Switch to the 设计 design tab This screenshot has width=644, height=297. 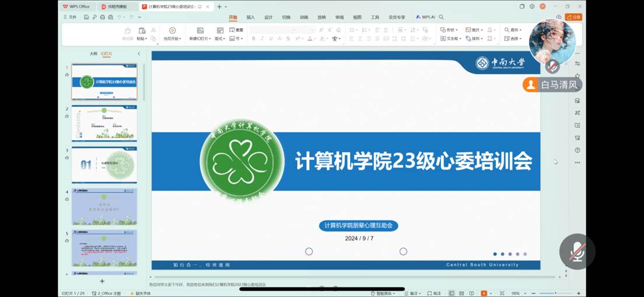[x=268, y=18]
